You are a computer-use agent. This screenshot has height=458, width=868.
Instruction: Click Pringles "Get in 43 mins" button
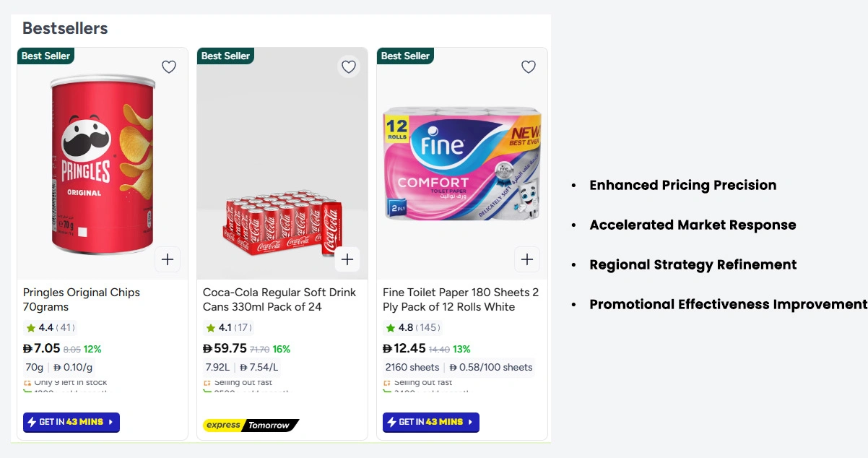[71, 422]
